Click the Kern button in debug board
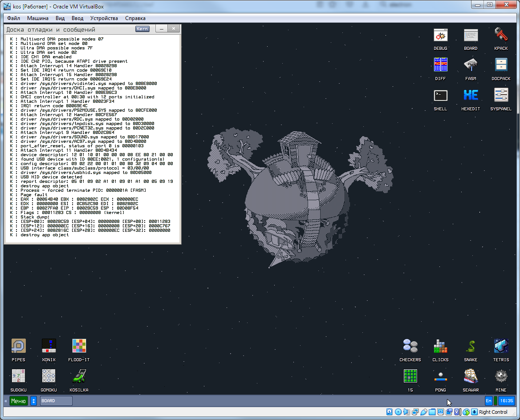This screenshot has width=520, height=420. (142, 29)
